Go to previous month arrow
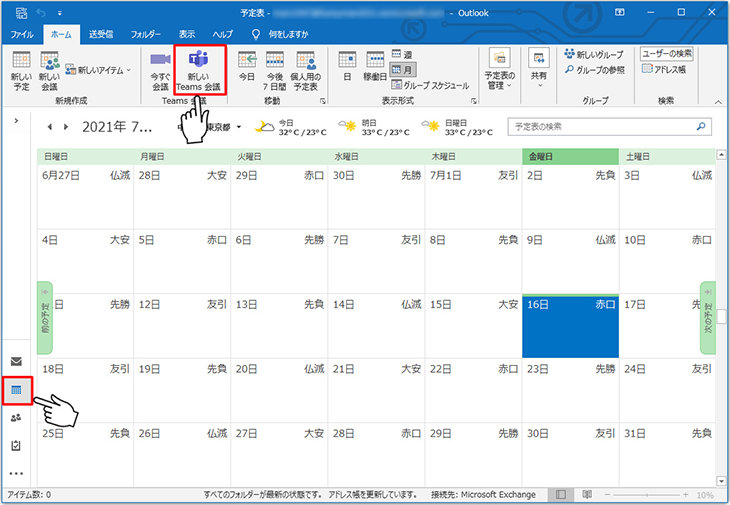Viewport: 730px width, 505px height. tap(50, 127)
